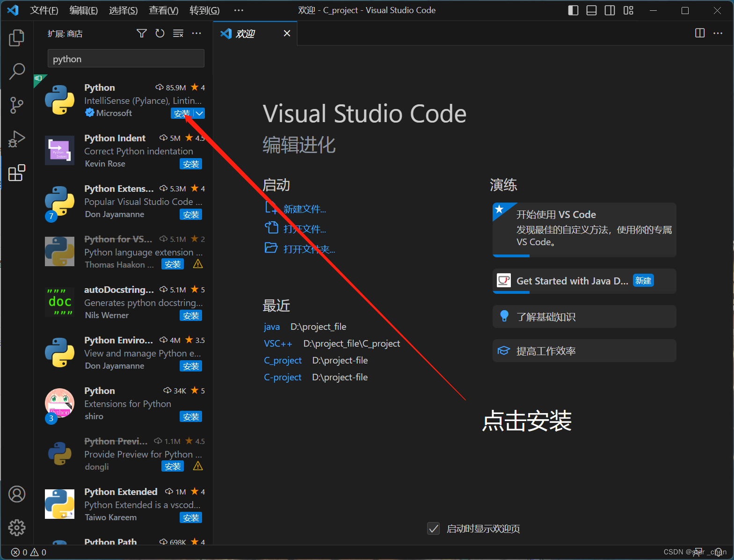
Task: Click the python extension search field
Action: 126,59
